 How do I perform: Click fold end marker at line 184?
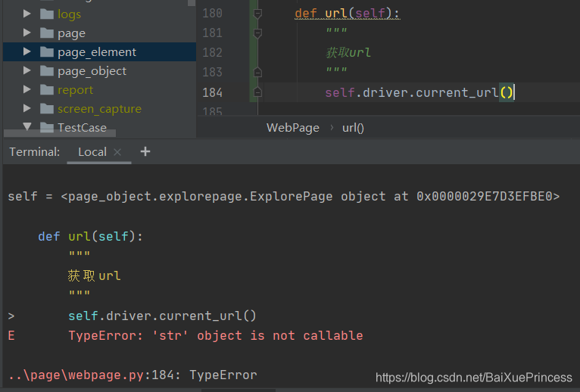(x=257, y=92)
